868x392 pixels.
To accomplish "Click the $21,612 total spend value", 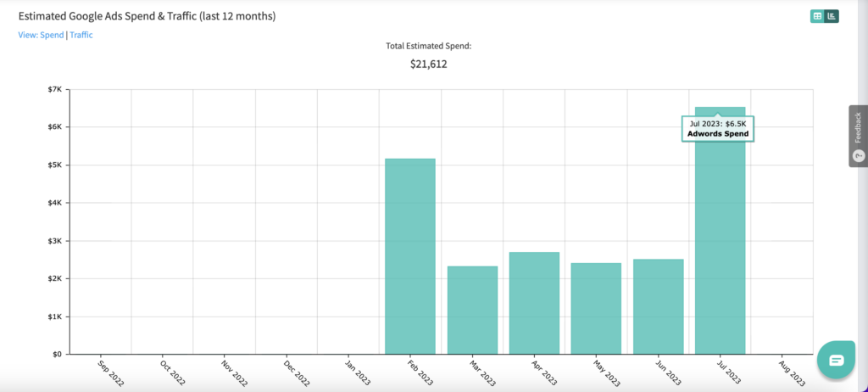I will click(x=428, y=64).
